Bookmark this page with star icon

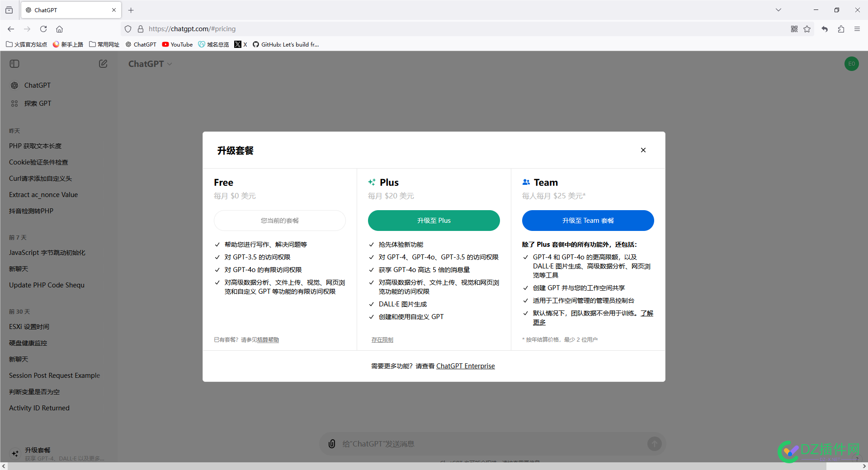pos(807,29)
